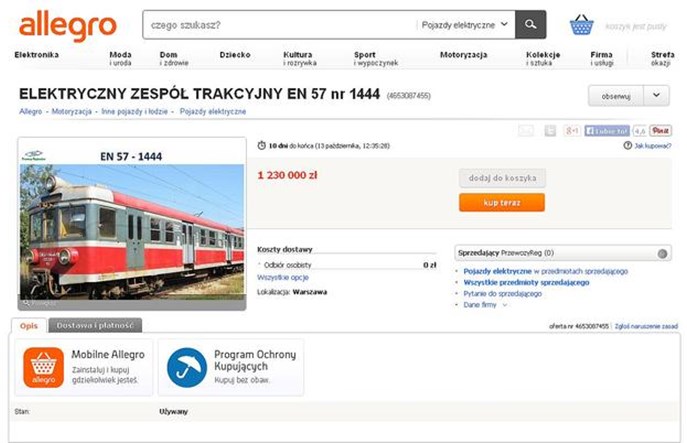687x443 pixels.
Task: Toggle the grey seller status circle
Action: click(663, 254)
